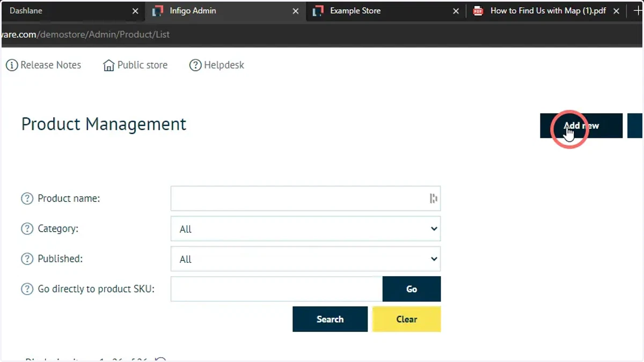644x362 pixels.
Task: Click the product SKU help icon
Action: (27, 289)
